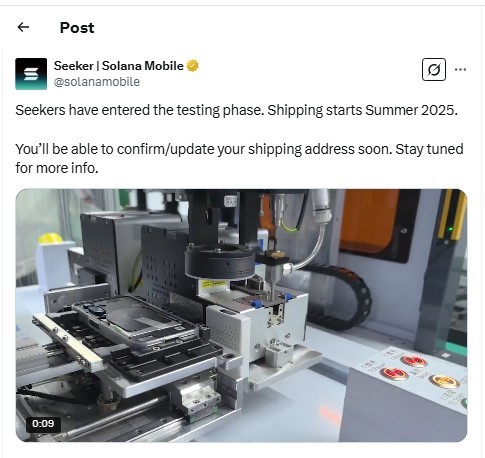This screenshot has width=485, height=458.
Task: Click the Post header title
Action: (77, 28)
